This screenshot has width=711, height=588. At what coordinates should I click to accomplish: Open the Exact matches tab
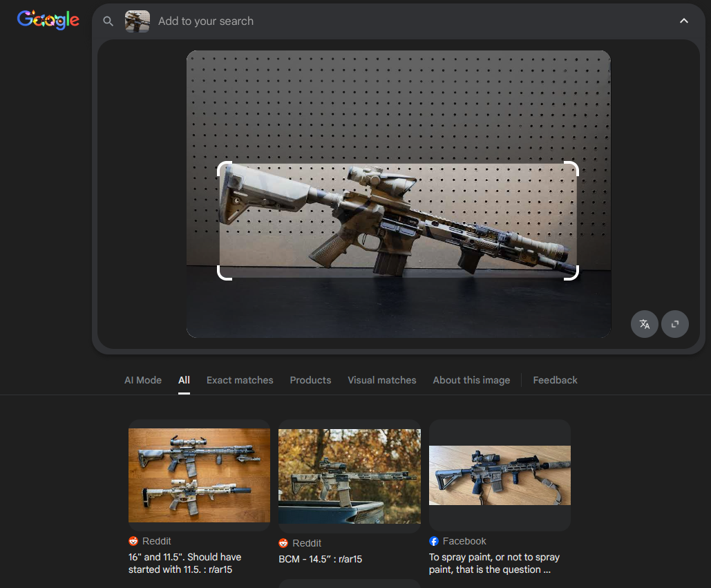(240, 380)
